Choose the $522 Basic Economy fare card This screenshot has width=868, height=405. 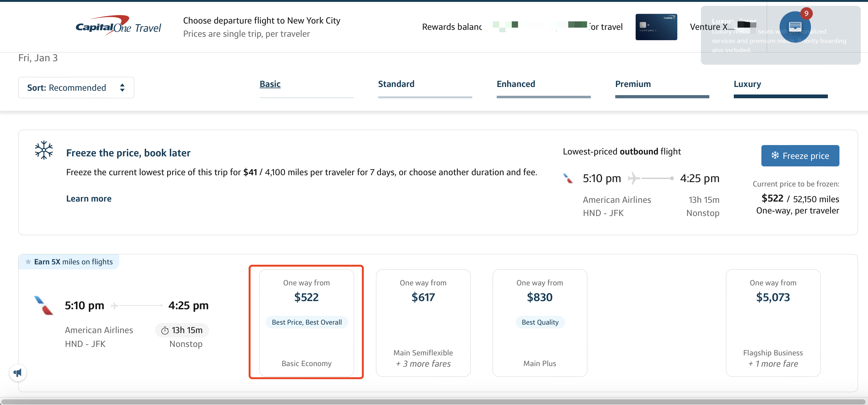click(x=306, y=323)
